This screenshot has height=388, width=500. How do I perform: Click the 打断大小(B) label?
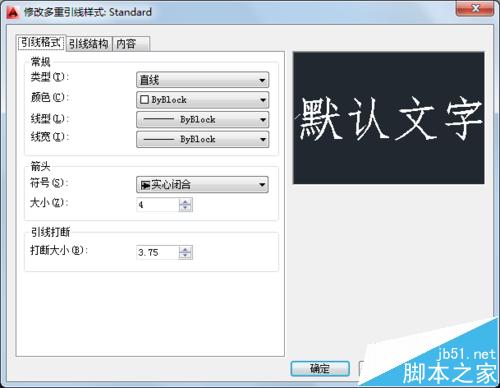(x=59, y=250)
